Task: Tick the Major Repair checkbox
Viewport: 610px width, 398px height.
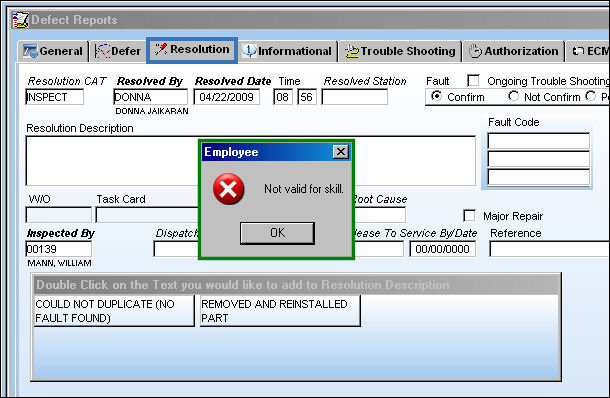Action: [x=469, y=215]
